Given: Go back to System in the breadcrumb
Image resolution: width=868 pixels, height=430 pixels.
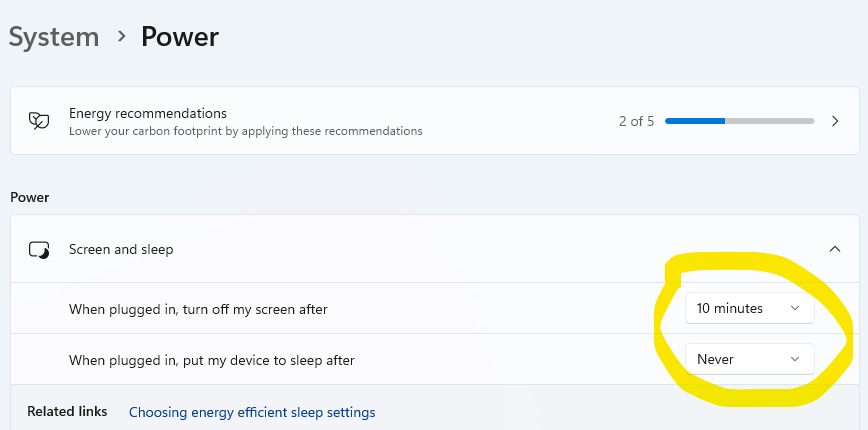Looking at the screenshot, I should [54, 38].
